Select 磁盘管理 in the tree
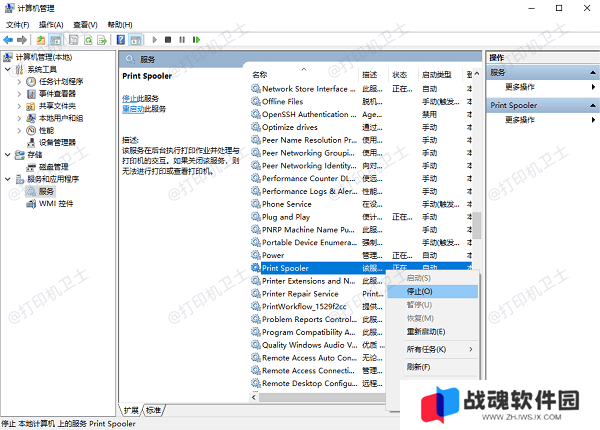This screenshot has width=600, height=430. pos(54,167)
